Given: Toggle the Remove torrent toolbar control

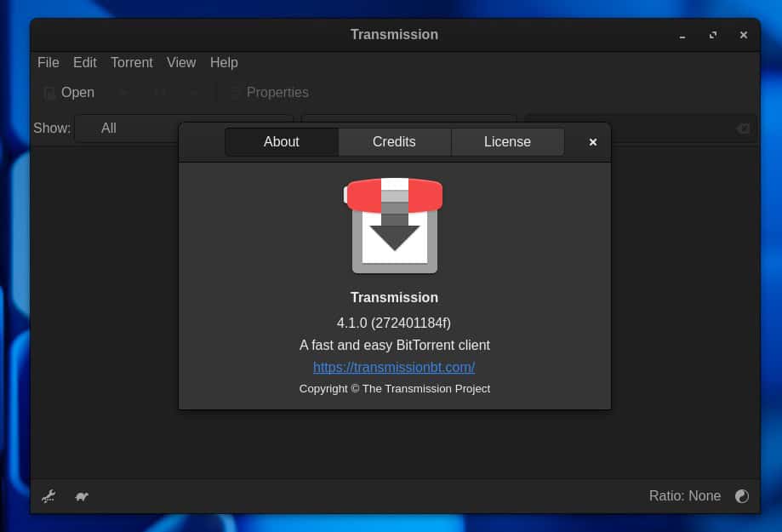Looking at the screenshot, I should pyautogui.click(x=193, y=92).
